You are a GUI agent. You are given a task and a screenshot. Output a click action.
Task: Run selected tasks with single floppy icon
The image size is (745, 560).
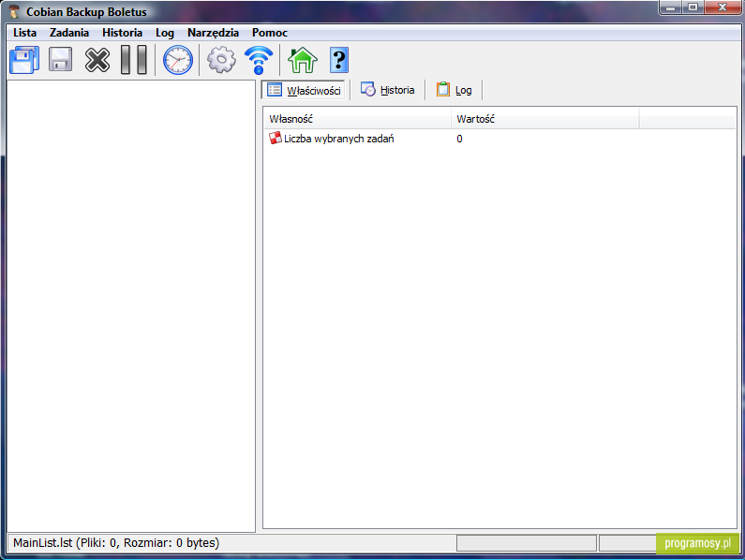coord(60,60)
